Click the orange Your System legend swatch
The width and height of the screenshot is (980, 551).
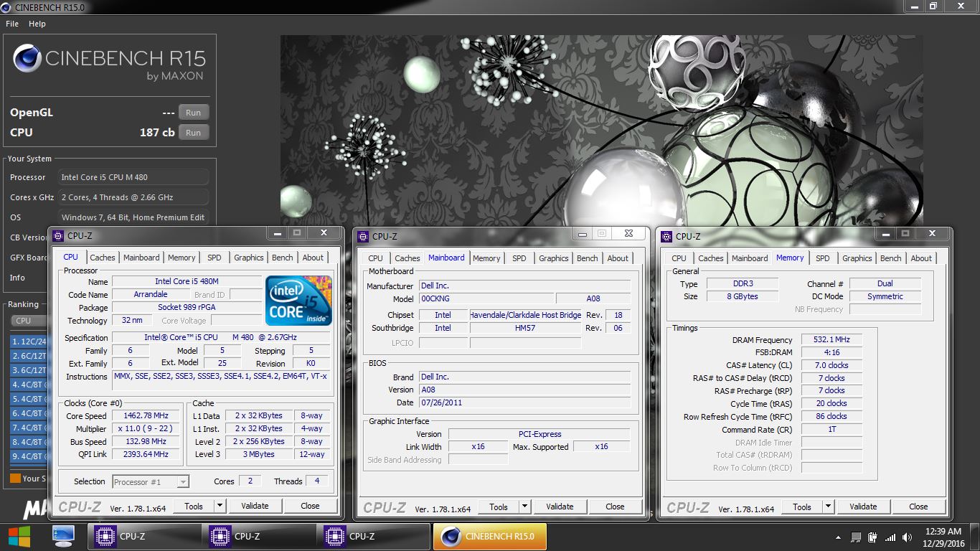tap(15, 478)
